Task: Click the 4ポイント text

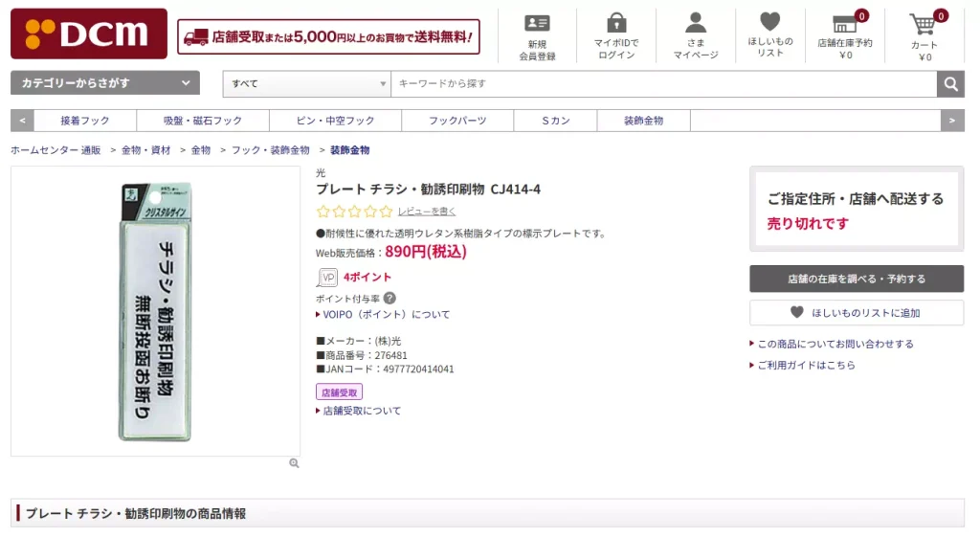Action: pos(367,277)
